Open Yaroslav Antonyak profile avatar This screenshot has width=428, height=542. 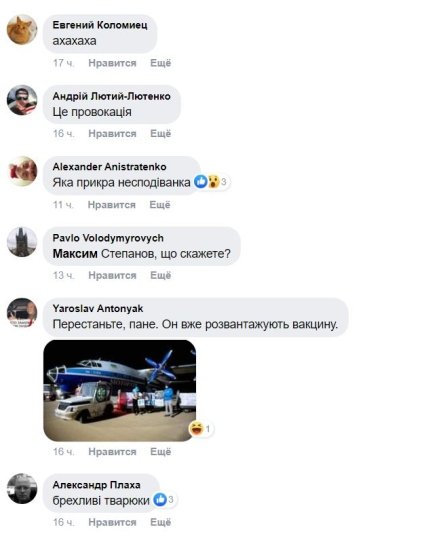click(x=22, y=312)
